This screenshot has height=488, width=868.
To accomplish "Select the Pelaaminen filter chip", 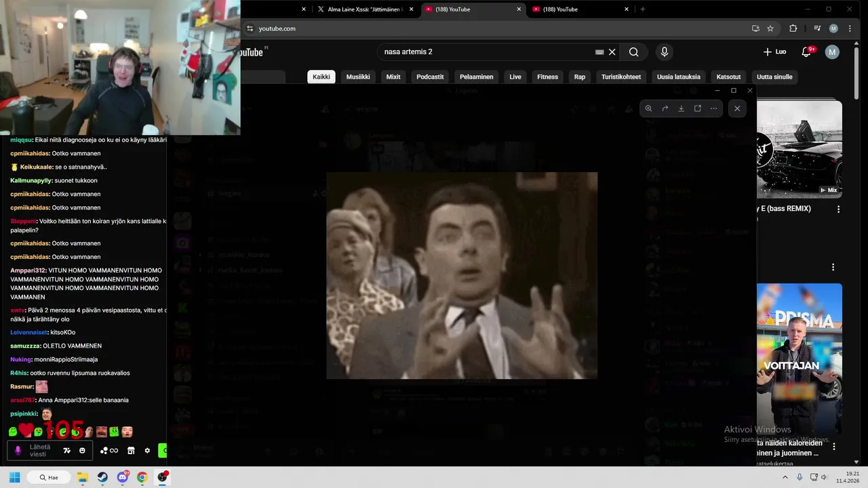I will pyautogui.click(x=477, y=77).
